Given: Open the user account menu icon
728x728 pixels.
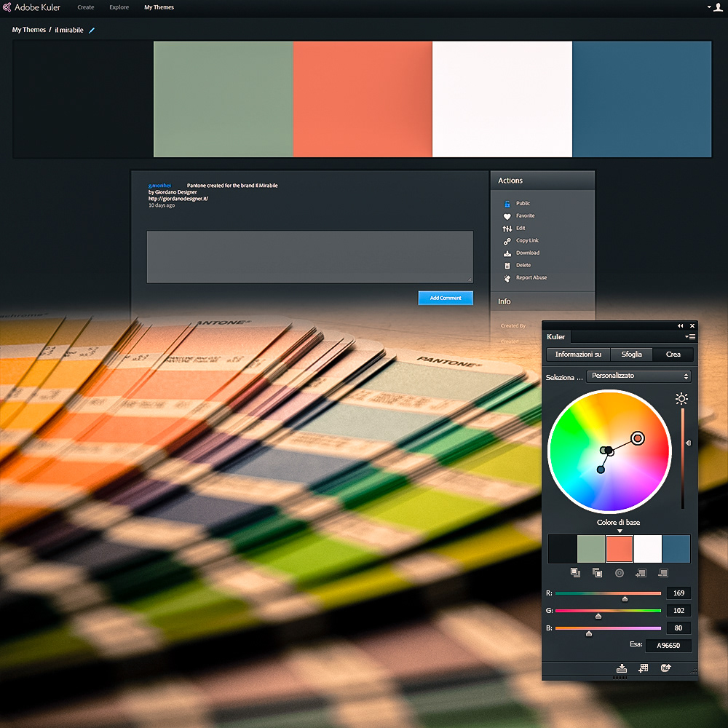Looking at the screenshot, I should coord(717,7).
